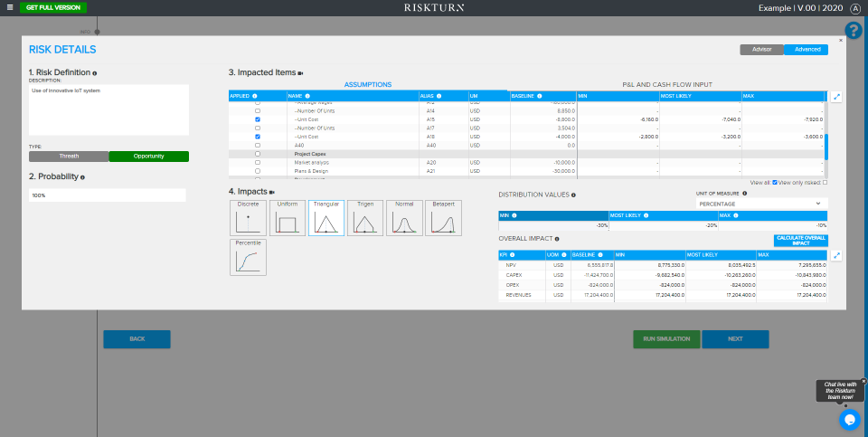Set risk type to Opportunity

[149, 157]
